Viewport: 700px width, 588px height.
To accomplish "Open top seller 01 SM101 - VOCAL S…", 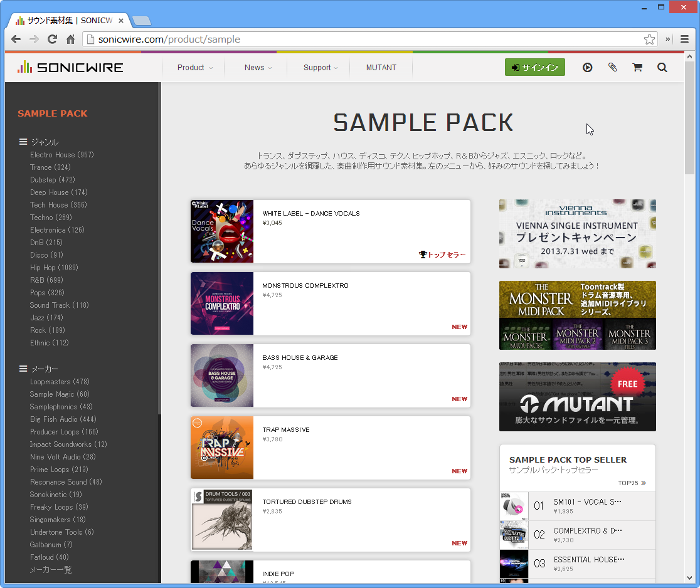I will 578,506.
